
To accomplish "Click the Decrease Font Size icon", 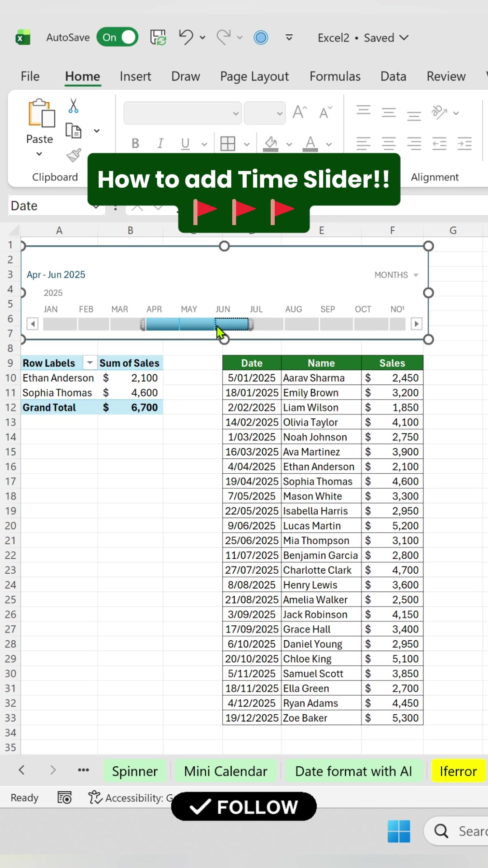I will point(325,112).
